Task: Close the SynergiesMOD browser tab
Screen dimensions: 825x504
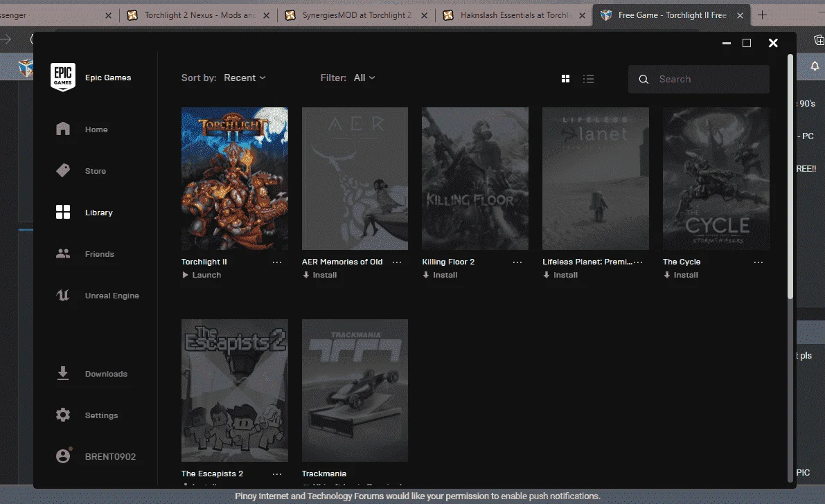Action: click(424, 16)
